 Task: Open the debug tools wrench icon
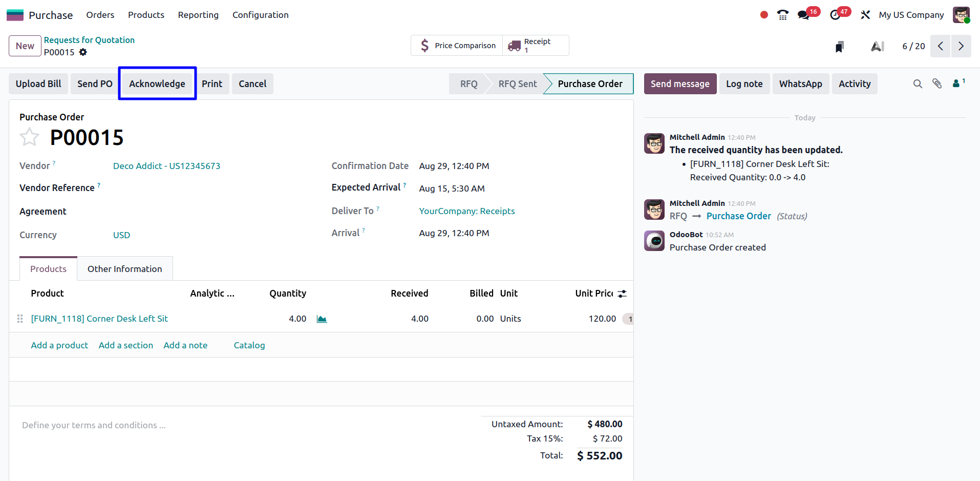pos(865,15)
